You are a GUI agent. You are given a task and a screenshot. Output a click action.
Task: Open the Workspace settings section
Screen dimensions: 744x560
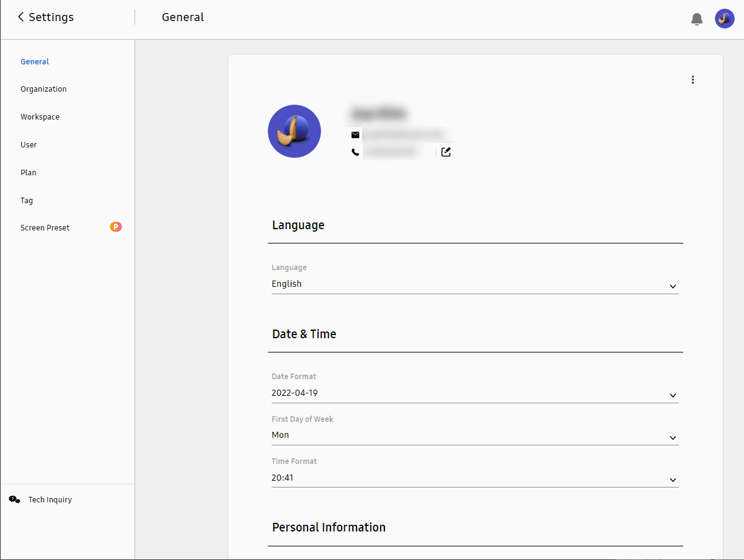click(40, 116)
